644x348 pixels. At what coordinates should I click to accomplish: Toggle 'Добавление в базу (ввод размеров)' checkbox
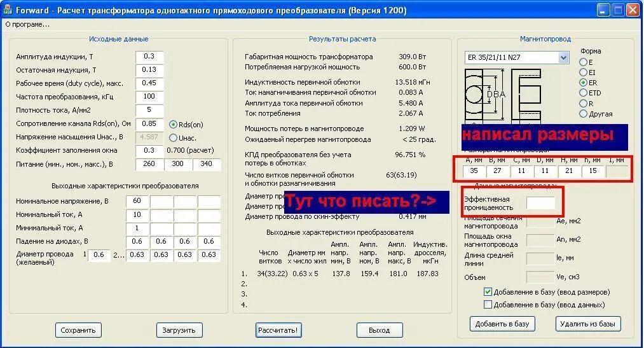click(x=488, y=292)
